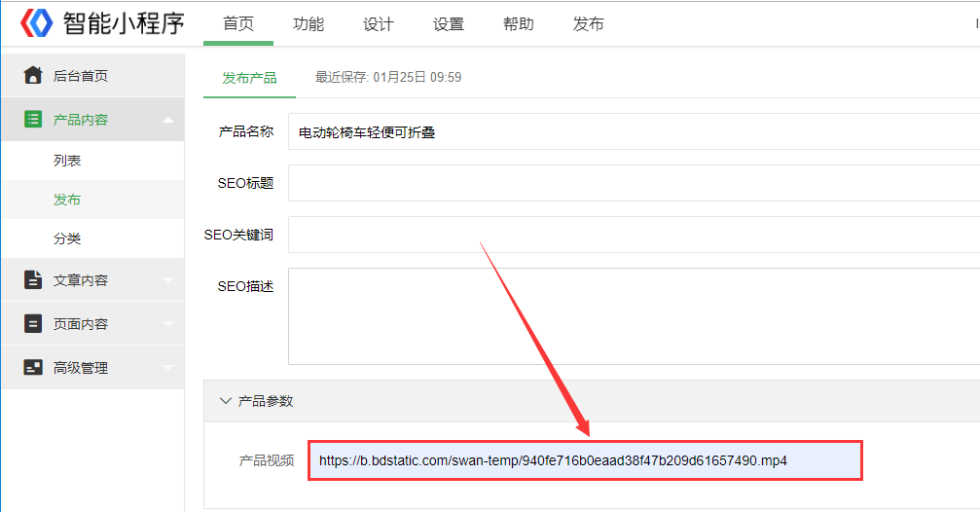Expand the 高级管理 sidebar arrow

(168, 368)
